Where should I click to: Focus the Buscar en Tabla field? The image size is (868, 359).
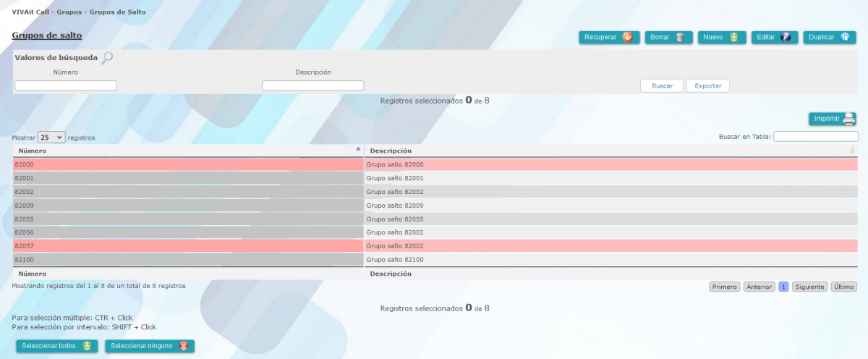[815, 136]
